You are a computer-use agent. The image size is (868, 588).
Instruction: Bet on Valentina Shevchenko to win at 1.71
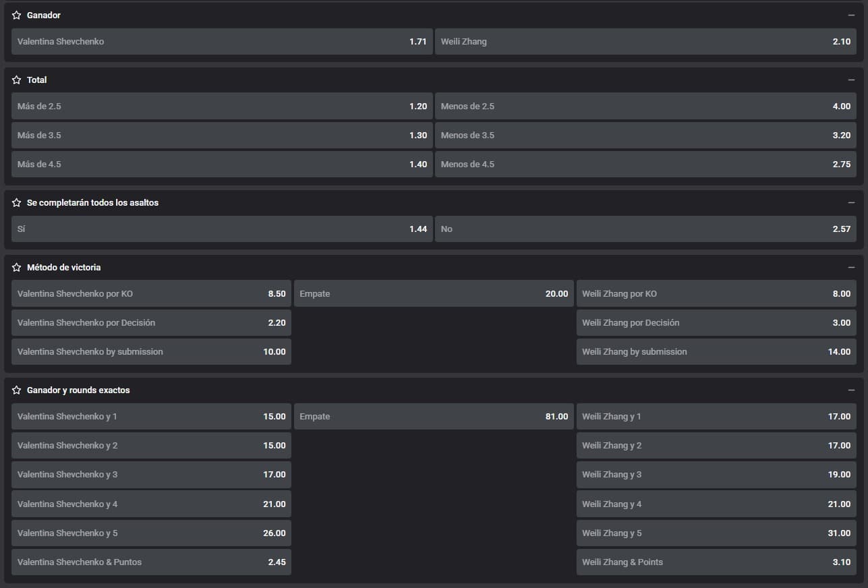click(222, 41)
